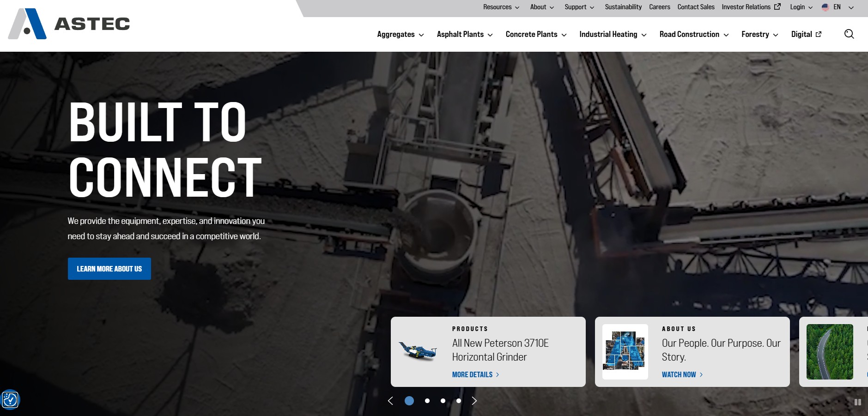Open the Careers page

659,7
